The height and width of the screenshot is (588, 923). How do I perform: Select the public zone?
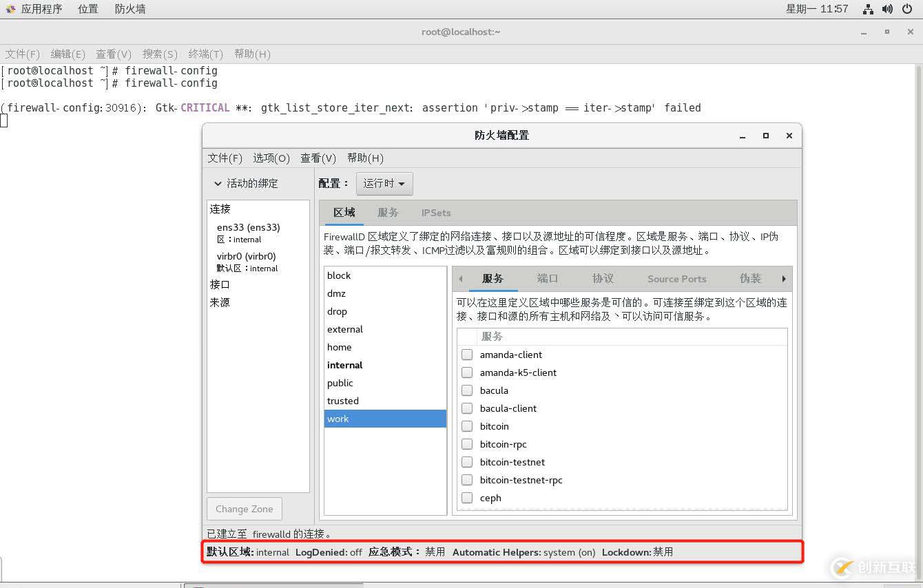385,383
